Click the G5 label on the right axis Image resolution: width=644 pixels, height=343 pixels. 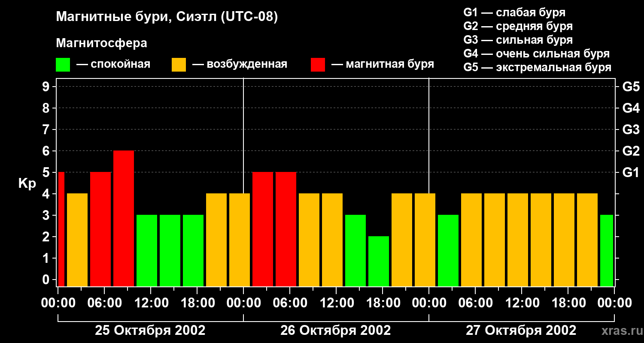[x=631, y=87]
